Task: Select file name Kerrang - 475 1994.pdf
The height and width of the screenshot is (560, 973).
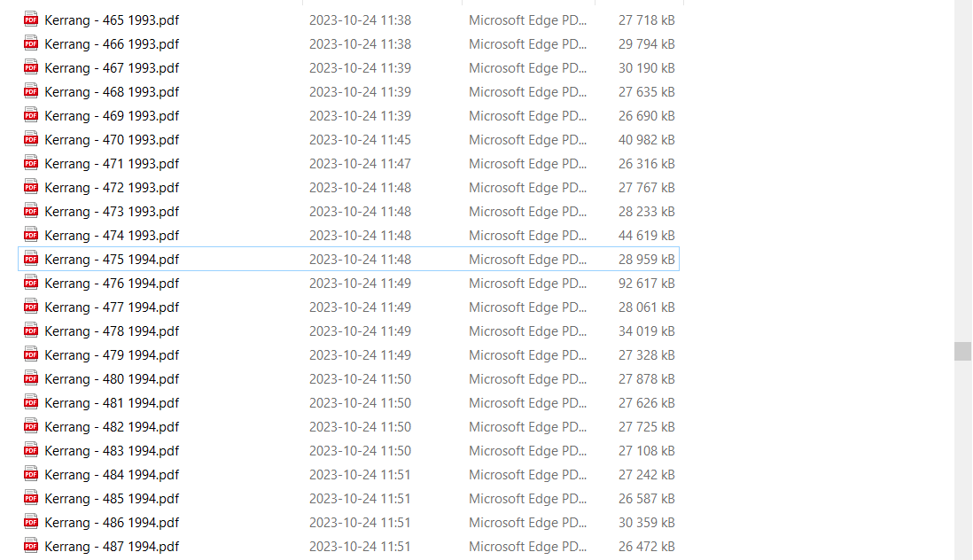Action: [112, 260]
